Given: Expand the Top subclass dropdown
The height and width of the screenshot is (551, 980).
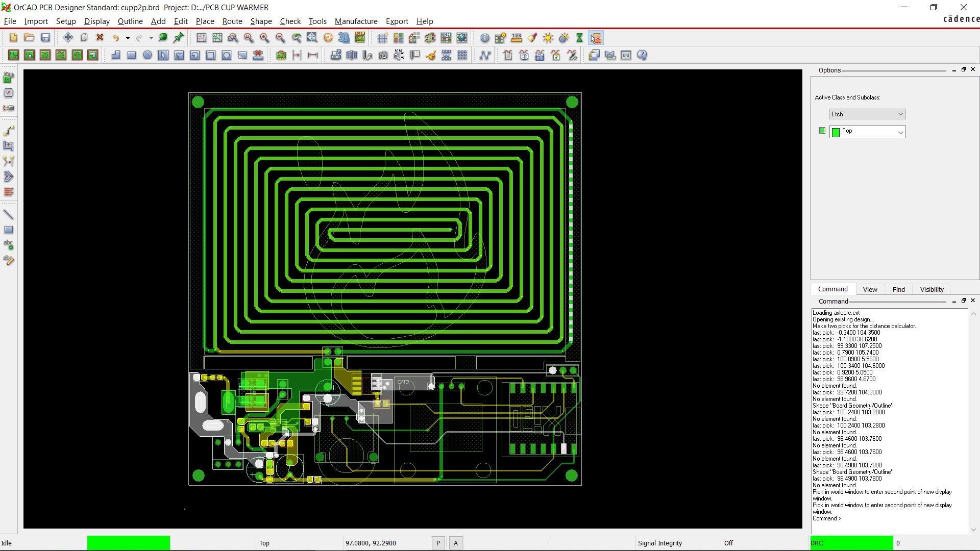Looking at the screenshot, I should [900, 132].
